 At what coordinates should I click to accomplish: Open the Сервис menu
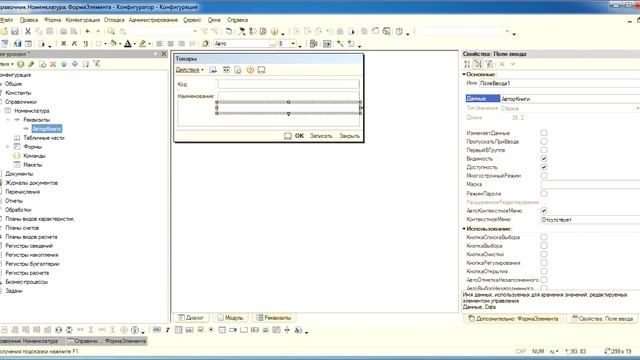point(192,20)
